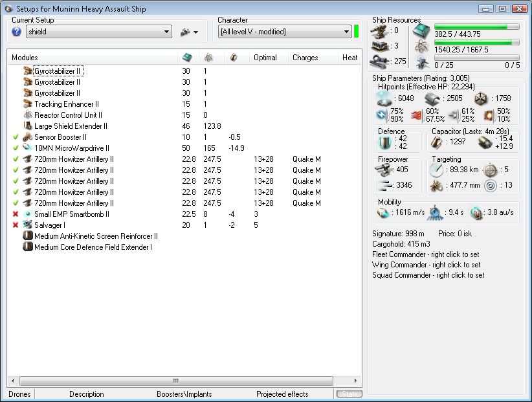Toggle the 10MN MicroWarpdrive II active checkmark
The image size is (532, 402).
[x=16, y=148]
